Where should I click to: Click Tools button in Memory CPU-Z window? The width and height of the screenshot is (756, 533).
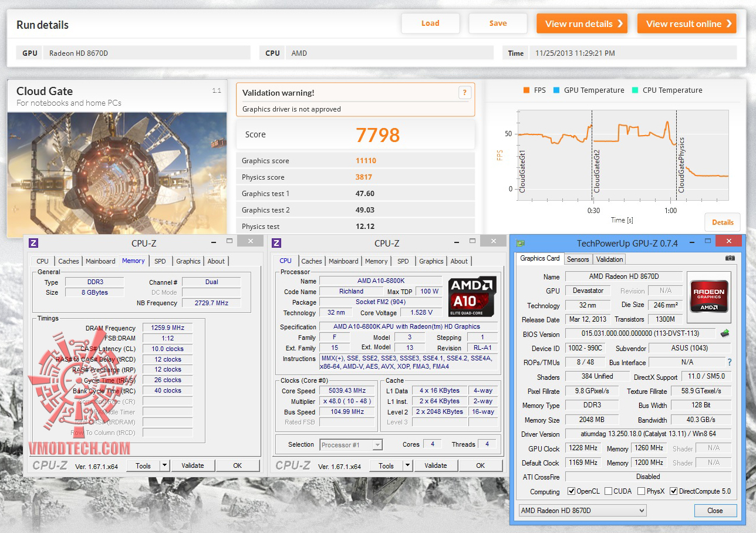[x=143, y=465]
